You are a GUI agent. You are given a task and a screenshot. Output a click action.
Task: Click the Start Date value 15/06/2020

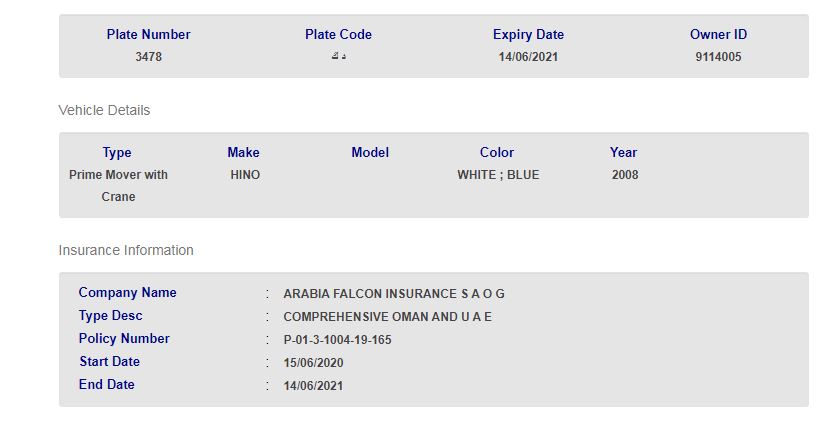click(x=313, y=363)
